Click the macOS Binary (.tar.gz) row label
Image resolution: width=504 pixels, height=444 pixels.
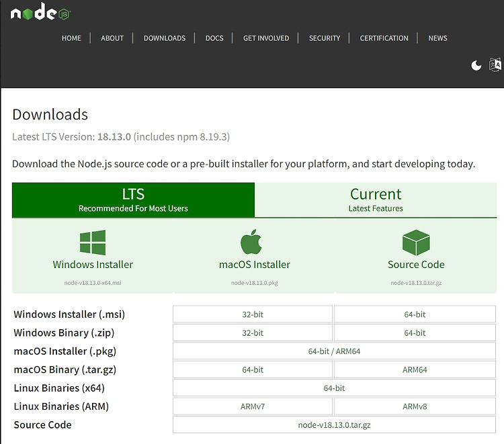click(65, 370)
